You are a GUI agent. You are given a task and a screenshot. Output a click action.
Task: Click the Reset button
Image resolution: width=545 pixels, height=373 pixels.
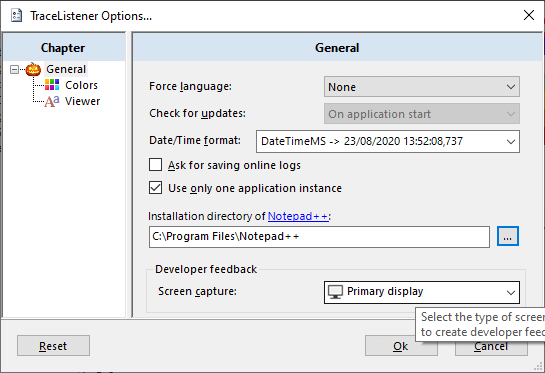tap(53, 346)
